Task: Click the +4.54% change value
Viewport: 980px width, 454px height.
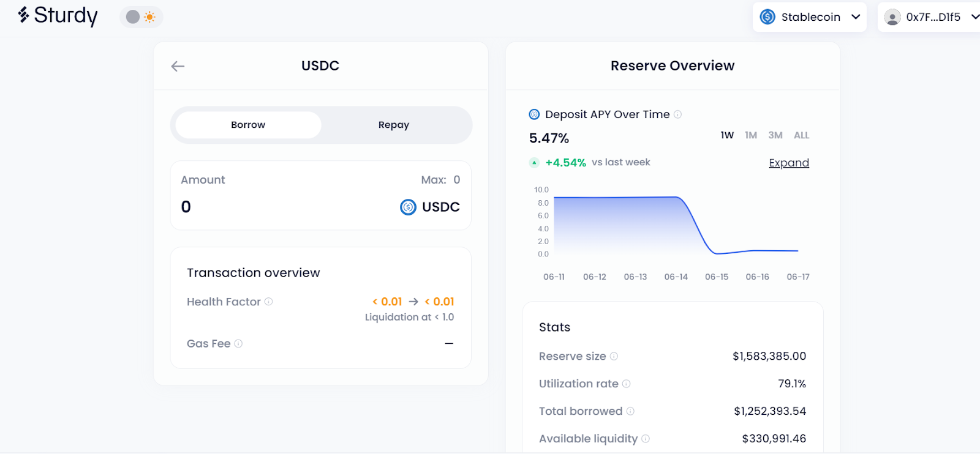Action: coord(565,163)
